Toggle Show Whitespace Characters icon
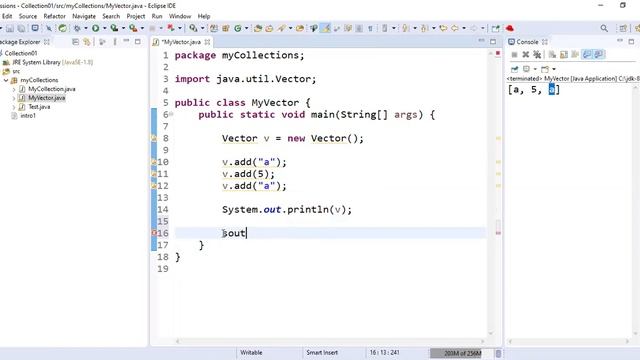 pos(371,28)
